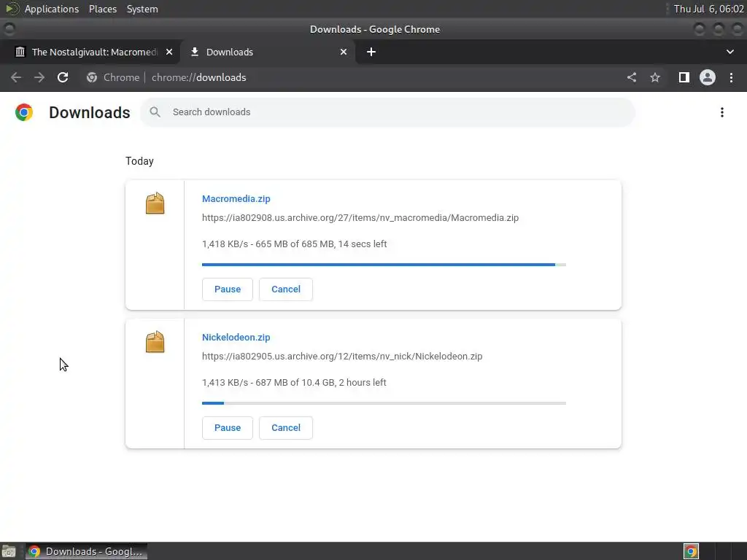
Task: Click the search magnifier icon
Action: point(155,112)
